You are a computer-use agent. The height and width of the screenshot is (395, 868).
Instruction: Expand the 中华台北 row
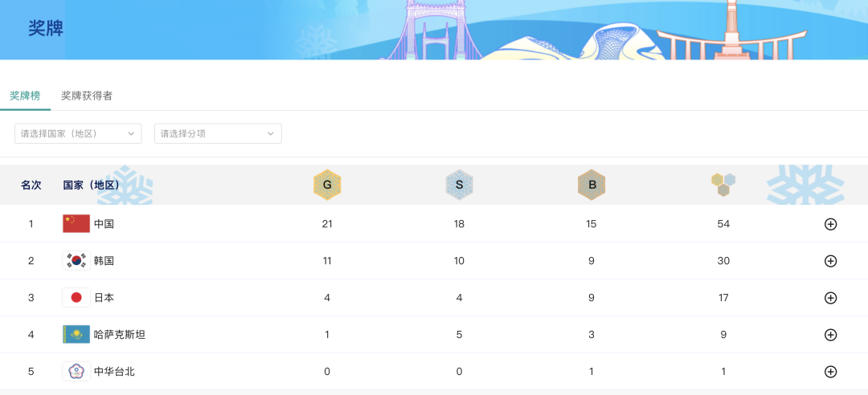point(831,372)
